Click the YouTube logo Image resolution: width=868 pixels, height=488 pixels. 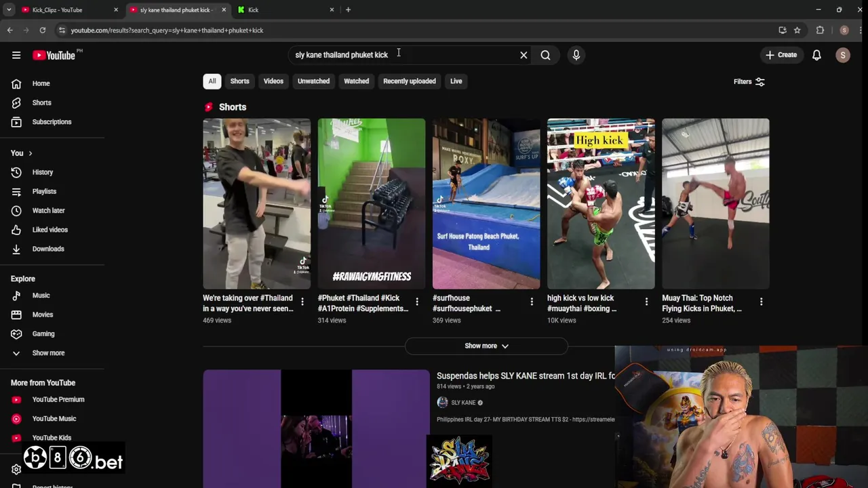[54, 55]
